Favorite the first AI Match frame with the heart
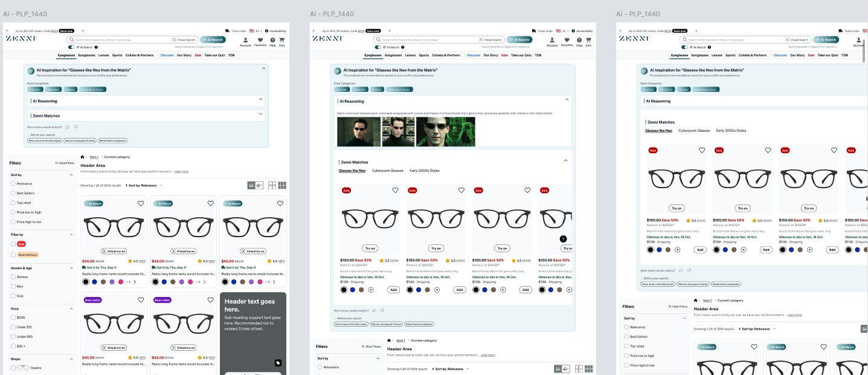The image size is (868, 375). (141, 204)
